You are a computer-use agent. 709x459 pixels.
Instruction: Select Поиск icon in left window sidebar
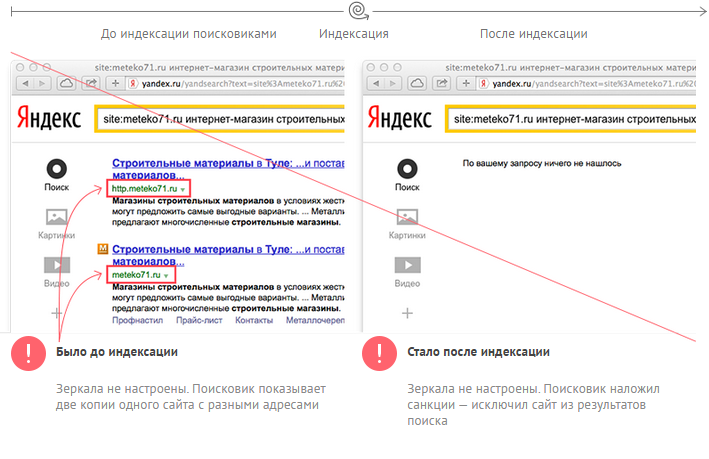pos(57,169)
